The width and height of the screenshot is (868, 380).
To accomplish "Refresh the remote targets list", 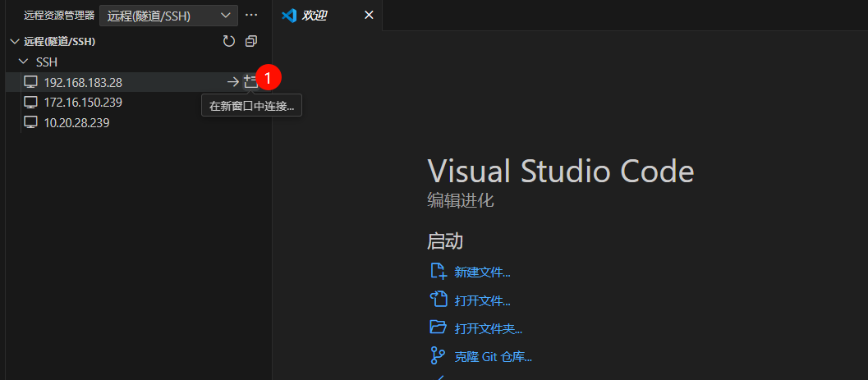I will coord(228,42).
